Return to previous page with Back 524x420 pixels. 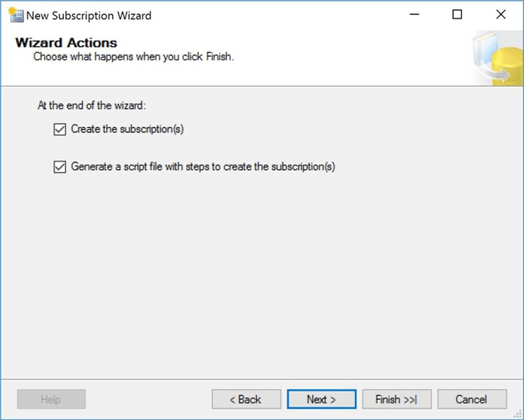[245, 399]
